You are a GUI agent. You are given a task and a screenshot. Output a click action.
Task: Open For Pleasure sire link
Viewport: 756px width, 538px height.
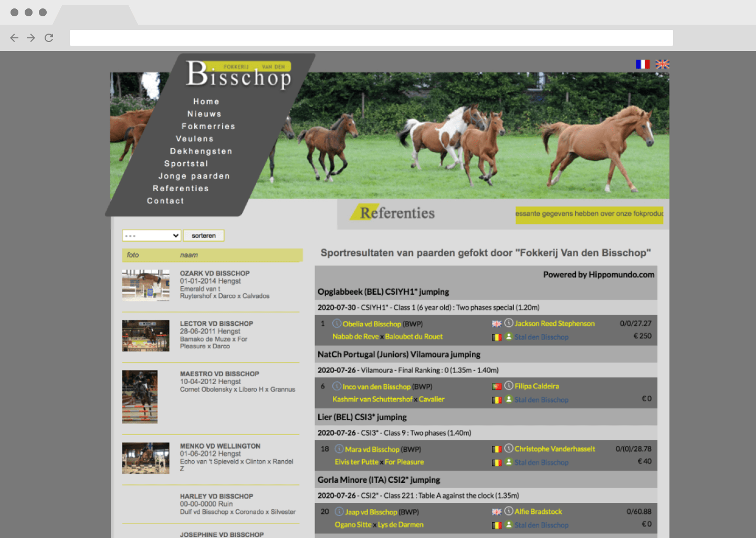(x=404, y=462)
